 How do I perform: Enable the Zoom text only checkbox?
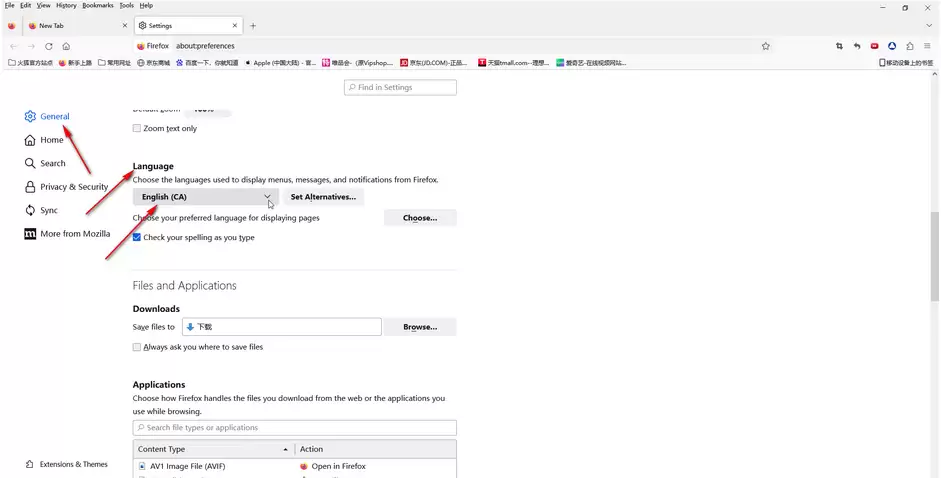click(x=137, y=128)
